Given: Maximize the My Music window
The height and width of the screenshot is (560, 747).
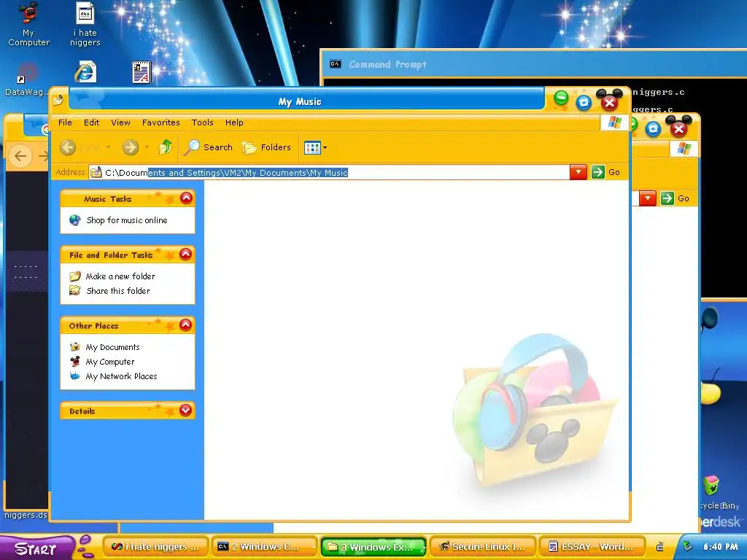Looking at the screenshot, I should [x=584, y=102].
